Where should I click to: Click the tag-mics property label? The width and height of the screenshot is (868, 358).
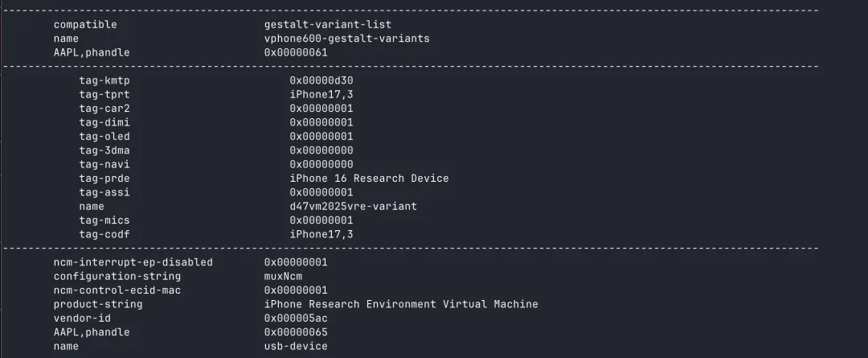coord(104,220)
